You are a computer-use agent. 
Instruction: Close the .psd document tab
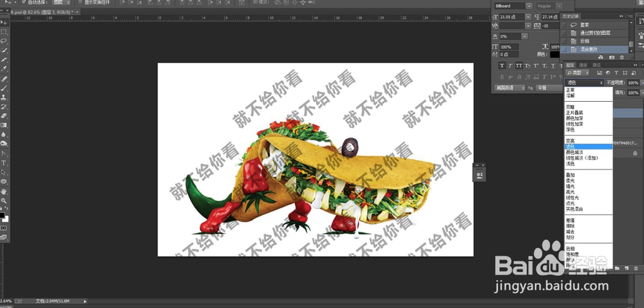pyautogui.click(x=77, y=12)
